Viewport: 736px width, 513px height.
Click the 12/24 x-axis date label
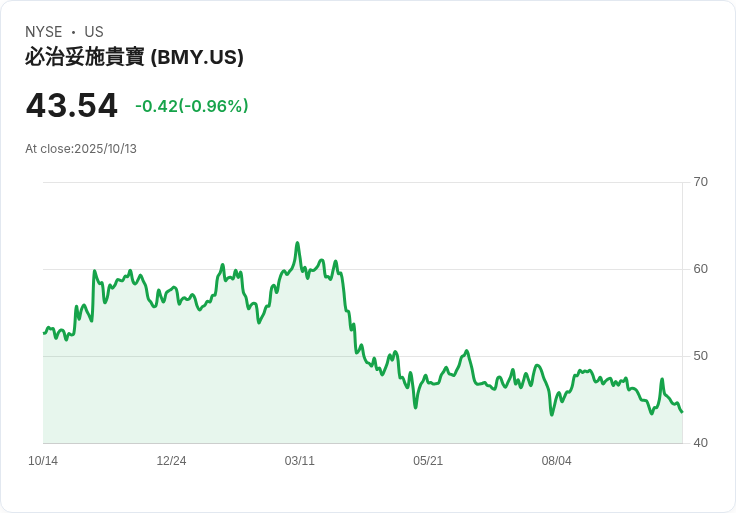click(171, 461)
